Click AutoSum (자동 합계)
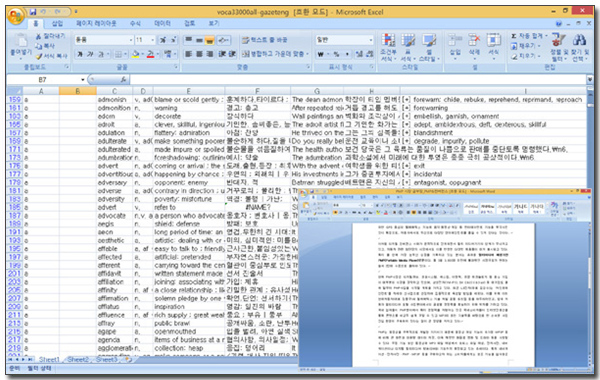 527,36
